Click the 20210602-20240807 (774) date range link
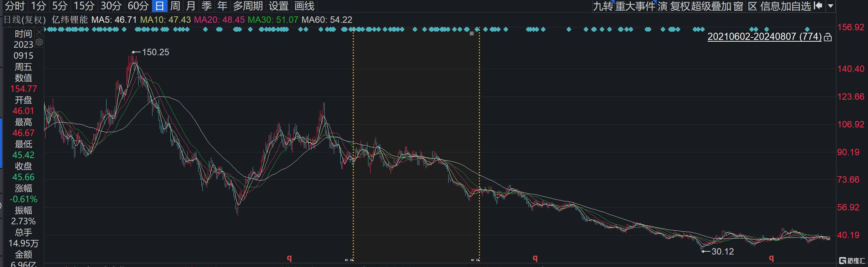 click(x=764, y=37)
